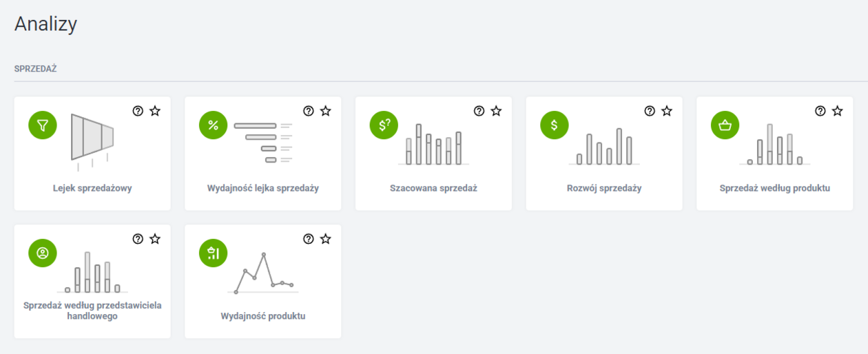Open the Rozwój sprzedaży report title
868x354 pixels.
coord(603,188)
